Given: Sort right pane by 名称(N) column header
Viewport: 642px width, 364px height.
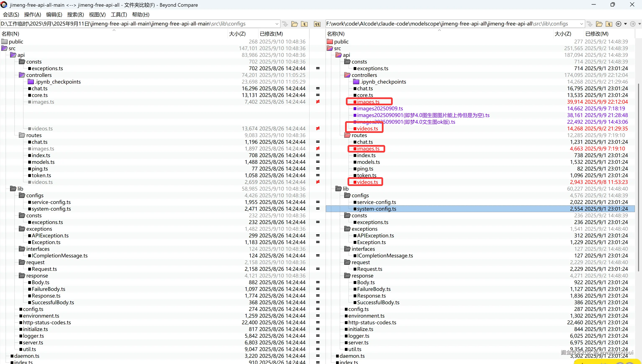Looking at the screenshot, I should pos(439,34).
